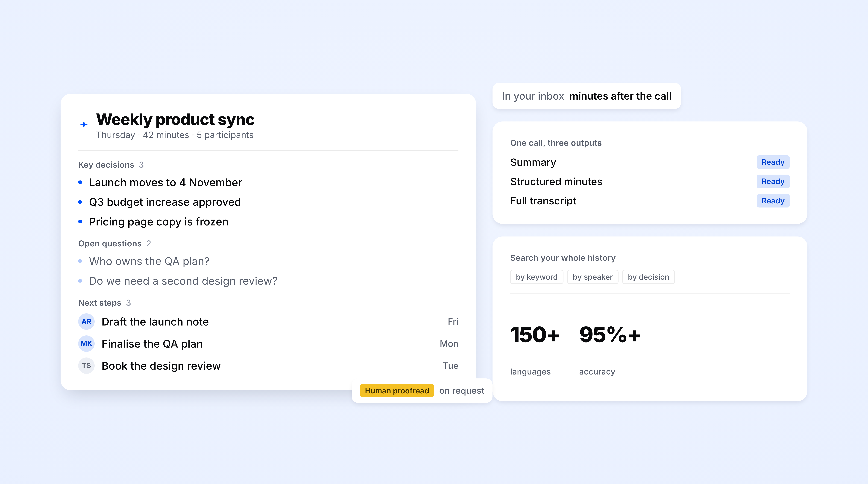Viewport: 868px width, 484px height.
Task: Click the Next steps count 3
Action: point(128,303)
